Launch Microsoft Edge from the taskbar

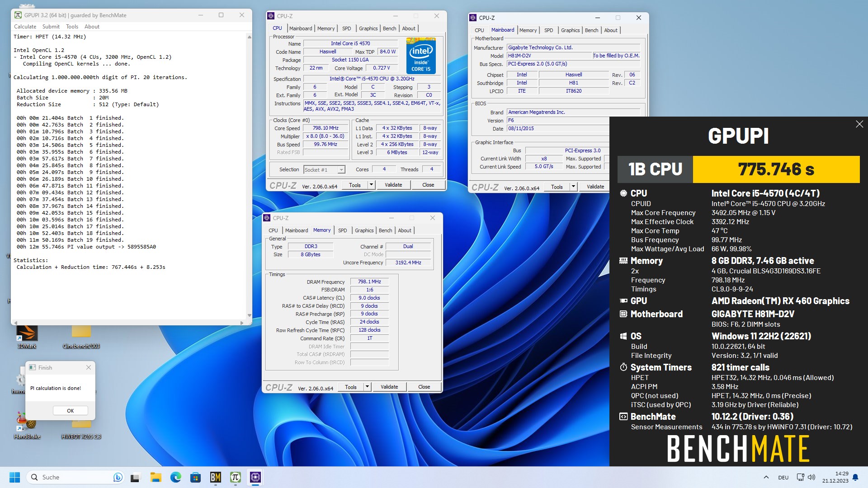175,477
